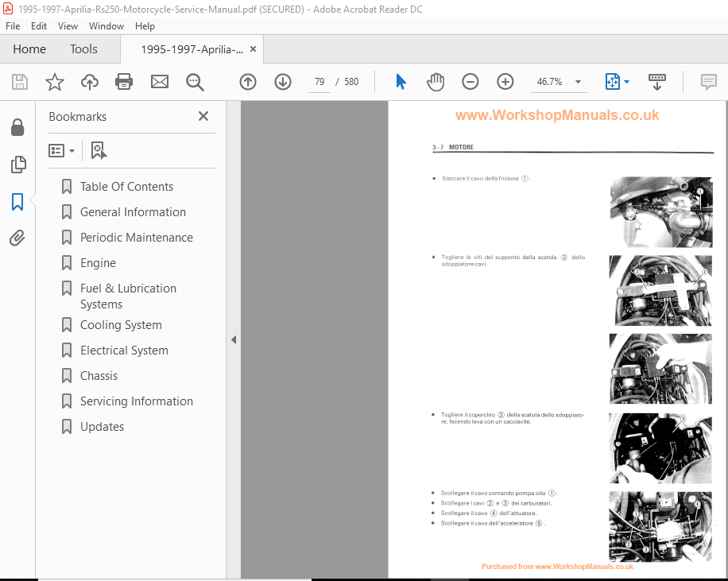
Task: Go to previous page arrow
Action: [x=248, y=82]
